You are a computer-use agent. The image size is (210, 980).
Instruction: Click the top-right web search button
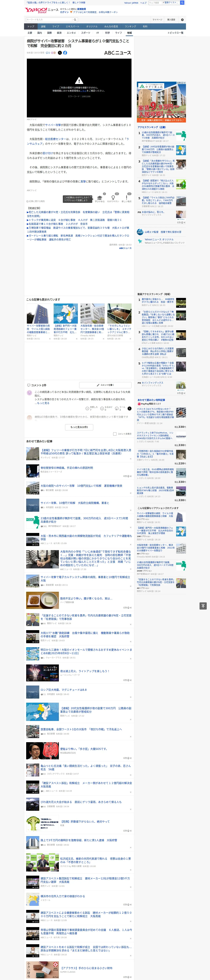[x=182, y=3]
